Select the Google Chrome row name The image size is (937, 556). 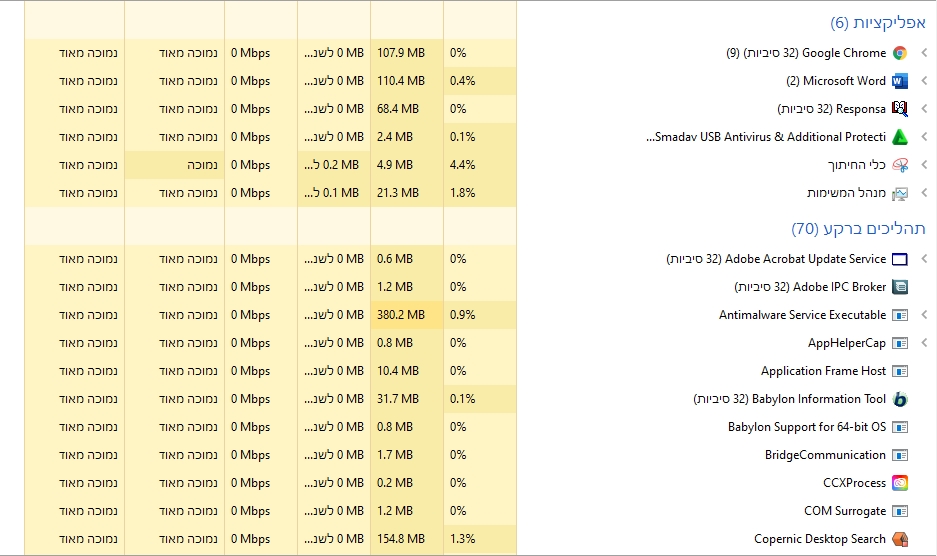806,53
